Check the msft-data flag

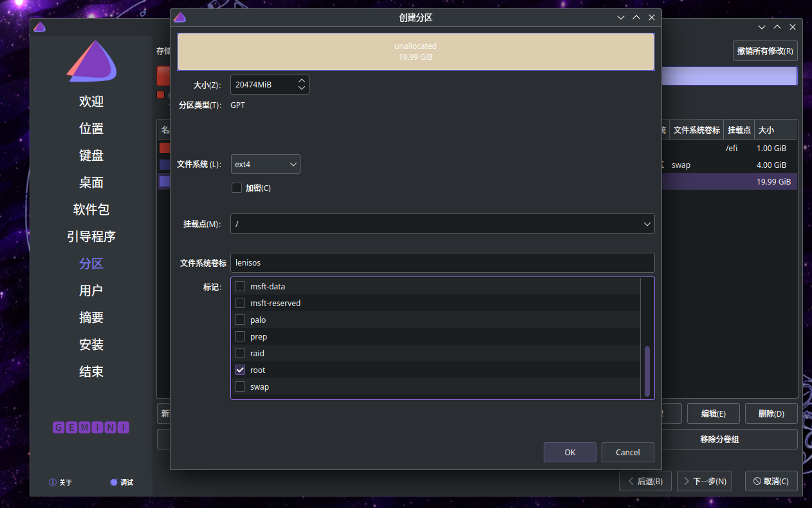240,286
